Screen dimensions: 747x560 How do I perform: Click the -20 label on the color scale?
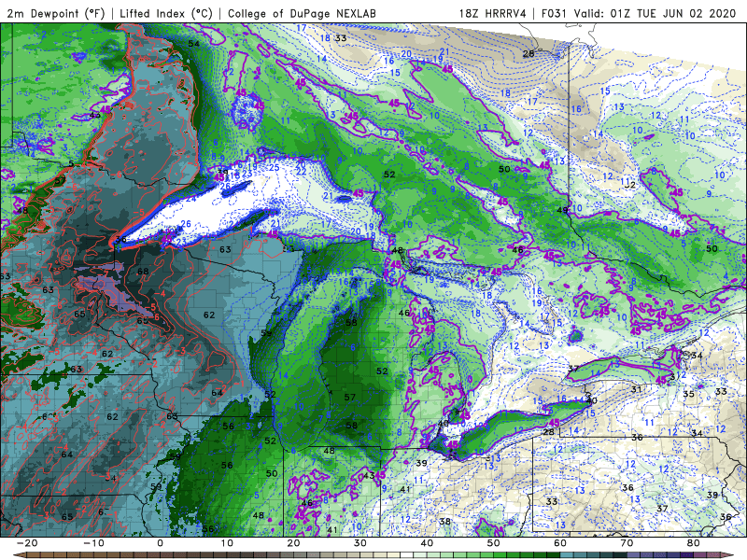coord(27,543)
